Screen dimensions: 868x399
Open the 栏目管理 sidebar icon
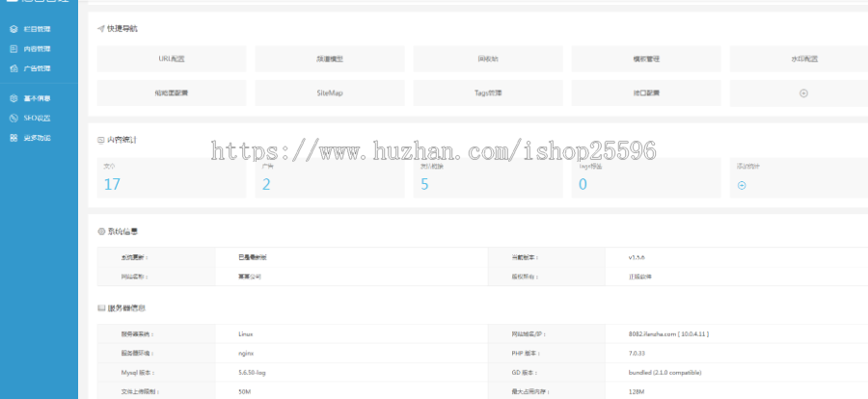[x=14, y=29]
